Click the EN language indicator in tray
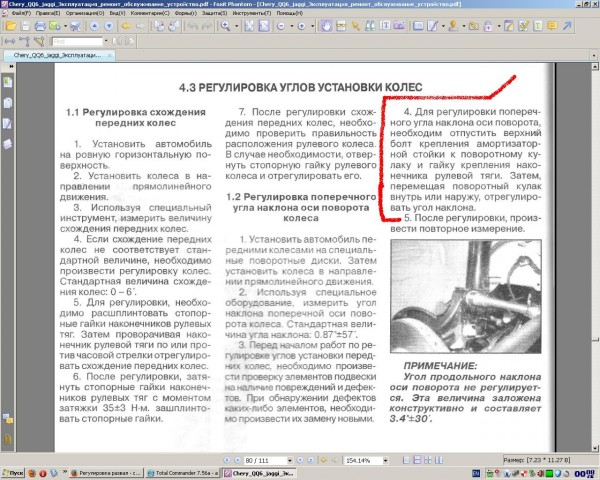 [476, 474]
